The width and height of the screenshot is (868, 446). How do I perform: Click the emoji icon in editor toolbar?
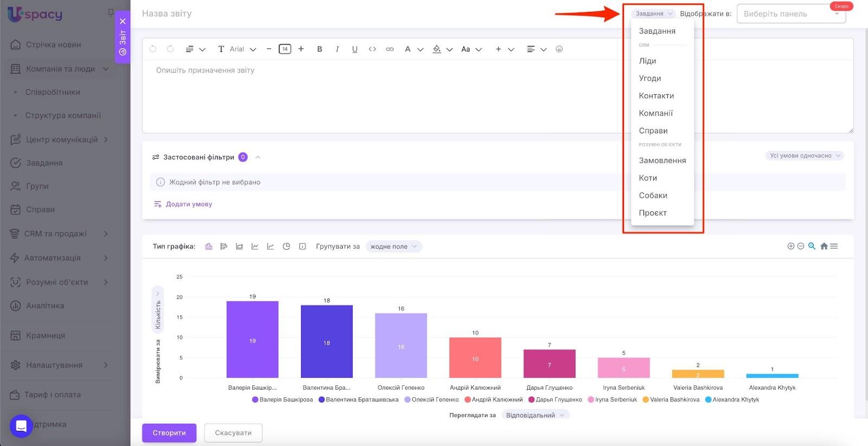pos(559,49)
